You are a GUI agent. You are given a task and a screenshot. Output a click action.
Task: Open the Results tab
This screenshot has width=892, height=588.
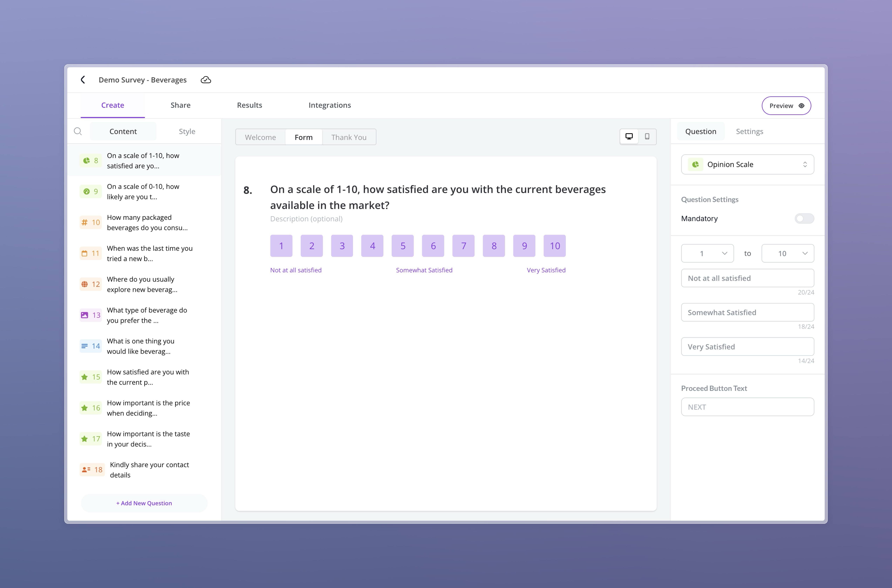(249, 105)
